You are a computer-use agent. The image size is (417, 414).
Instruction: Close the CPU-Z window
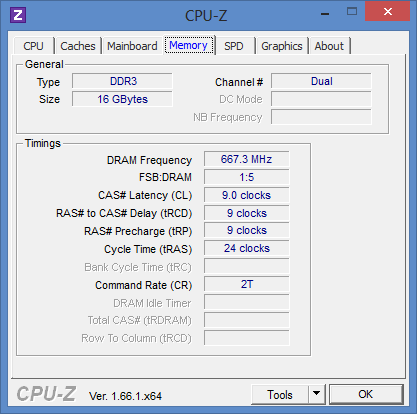(x=387, y=11)
